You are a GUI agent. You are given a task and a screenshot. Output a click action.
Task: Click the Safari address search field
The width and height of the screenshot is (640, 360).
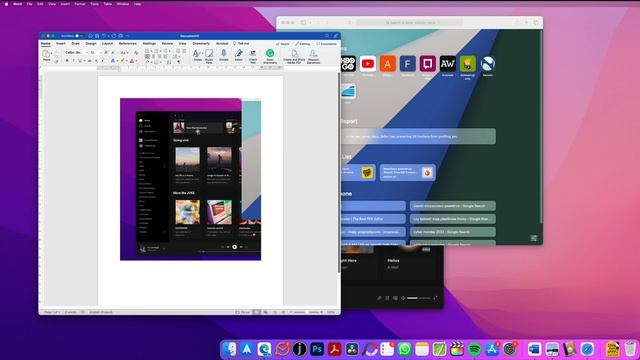pyautogui.click(x=410, y=22)
